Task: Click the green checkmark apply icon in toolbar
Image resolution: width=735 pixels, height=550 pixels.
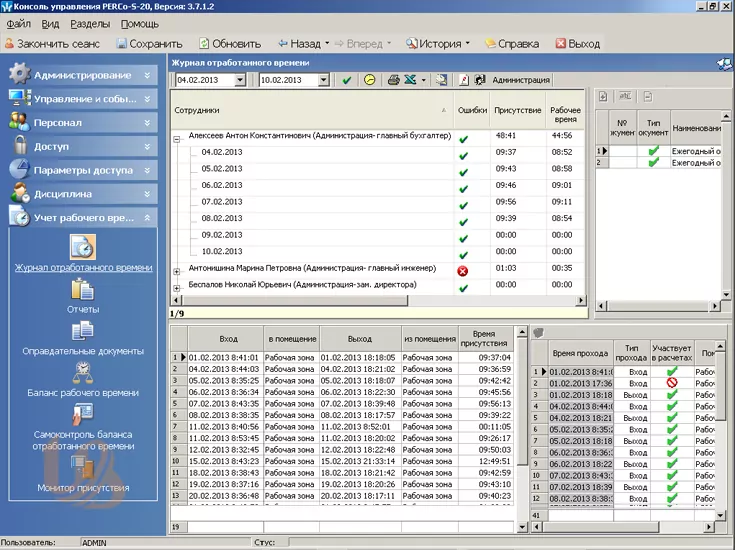Action: (x=346, y=80)
